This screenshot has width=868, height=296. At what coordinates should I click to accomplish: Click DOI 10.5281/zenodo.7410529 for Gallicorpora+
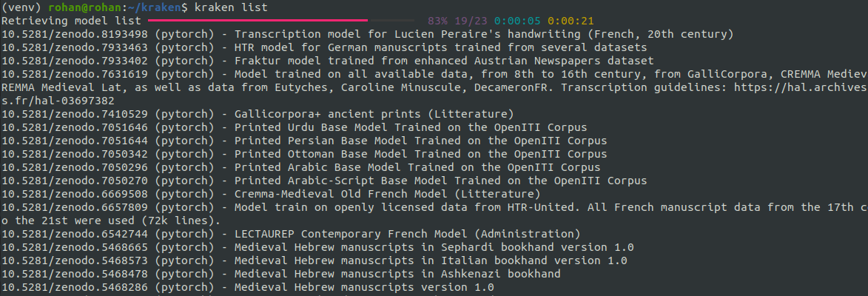pos(74,114)
